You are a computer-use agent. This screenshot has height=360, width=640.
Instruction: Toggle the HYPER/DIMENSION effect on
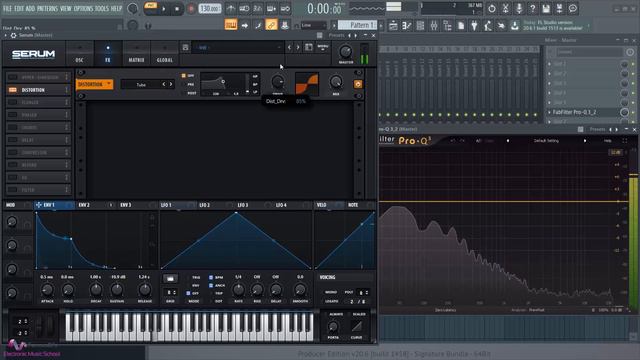coord(13,77)
